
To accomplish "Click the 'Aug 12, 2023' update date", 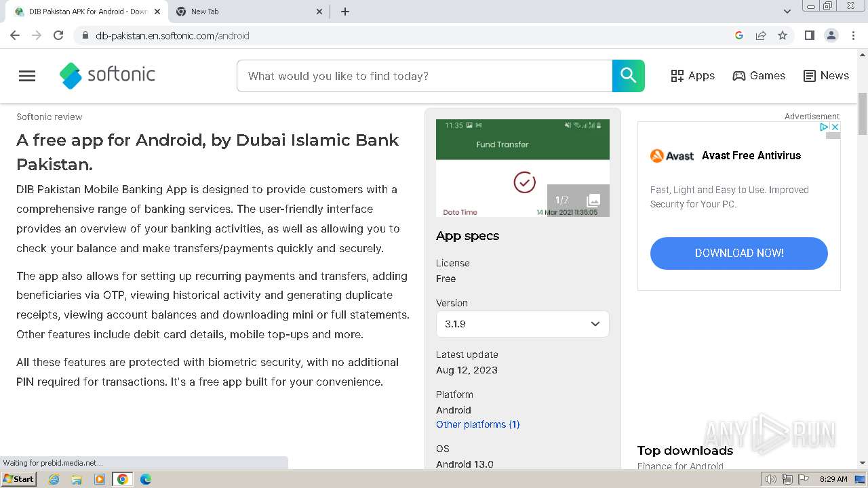I will click(x=467, y=370).
